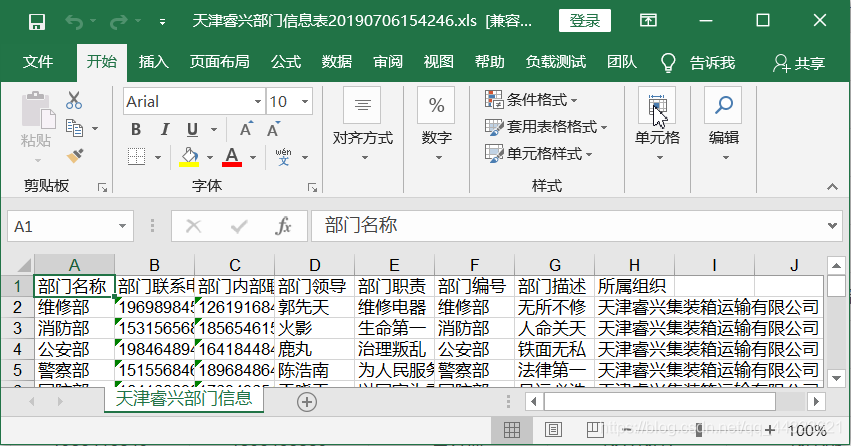
Task: Expand the fill color palette arrow
Action: (x=210, y=157)
